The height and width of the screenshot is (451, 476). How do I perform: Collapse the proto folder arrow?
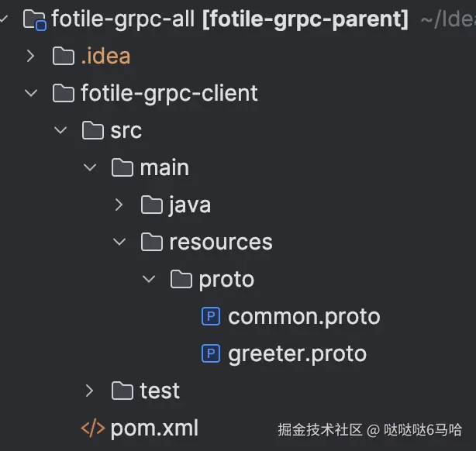coord(149,279)
